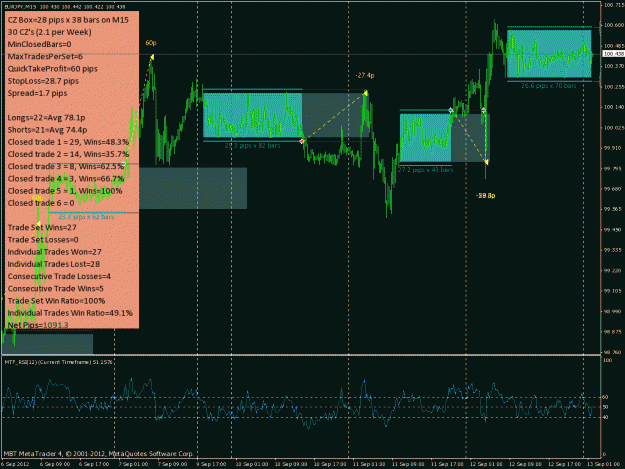This screenshot has height=469, width=625.
Task: Click the 'Spread=1.7 pips' line
Action: click(37, 93)
